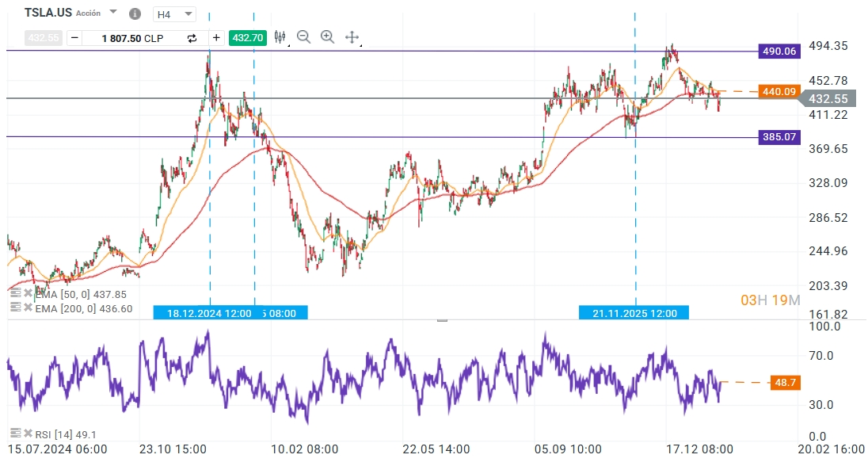Viewport: 868px width, 466px height.
Task: Click the 1 807.50 CLP volume field
Action: pyautogui.click(x=132, y=37)
